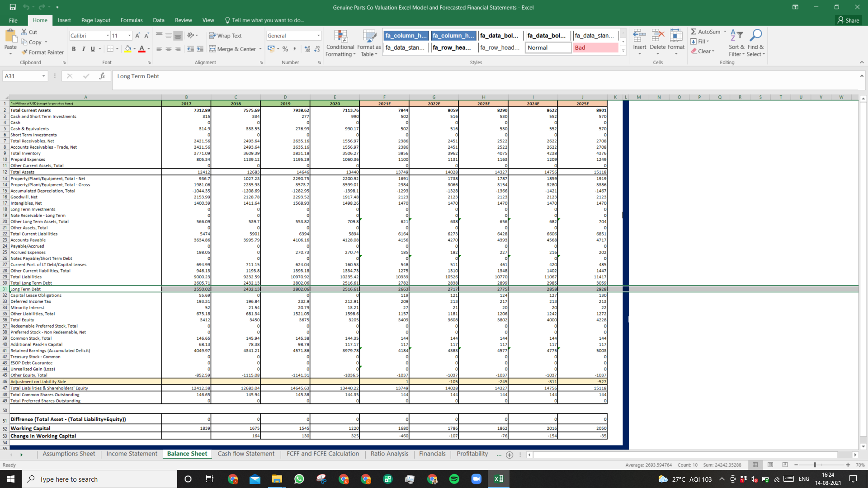Toggle Italic formatting
This screenshot has height=488, width=868.
pos(83,49)
